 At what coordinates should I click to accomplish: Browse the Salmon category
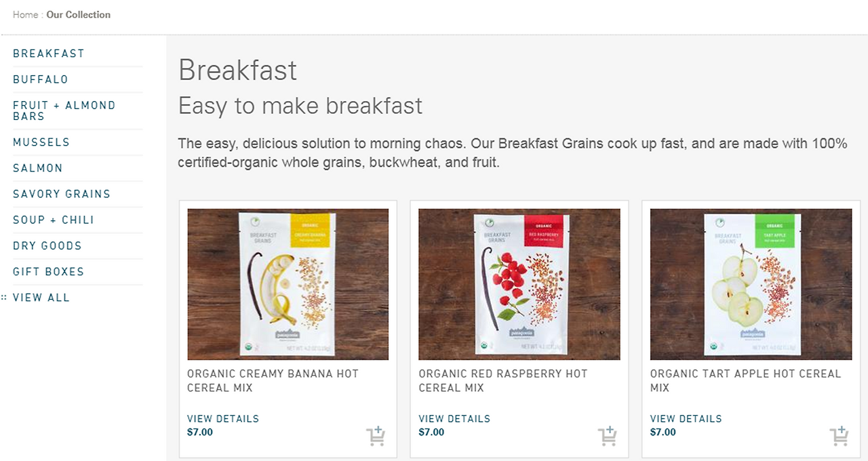click(x=38, y=168)
